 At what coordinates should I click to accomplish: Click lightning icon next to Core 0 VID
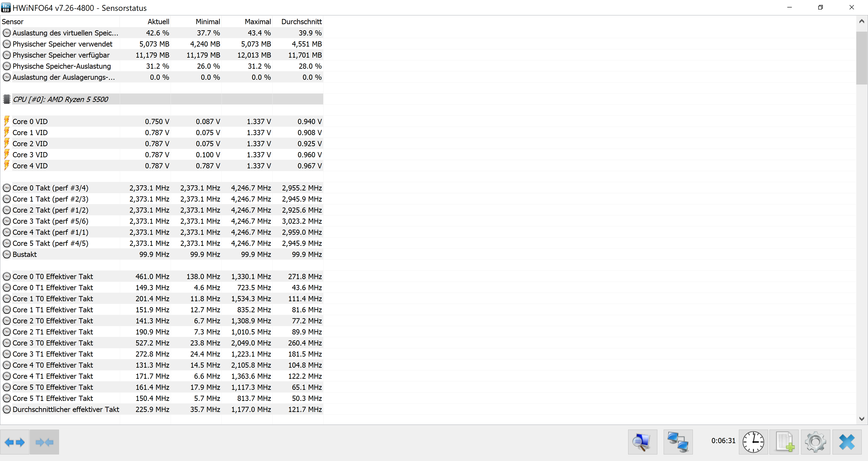click(6, 121)
